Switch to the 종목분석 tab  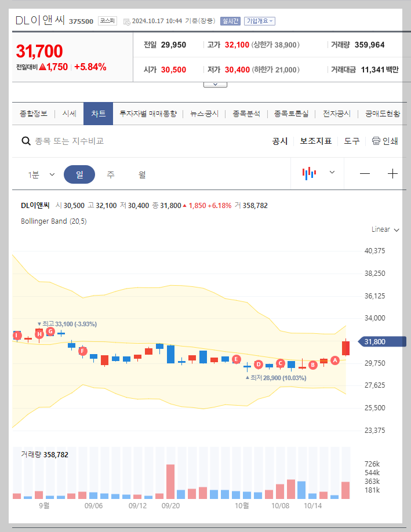click(246, 114)
